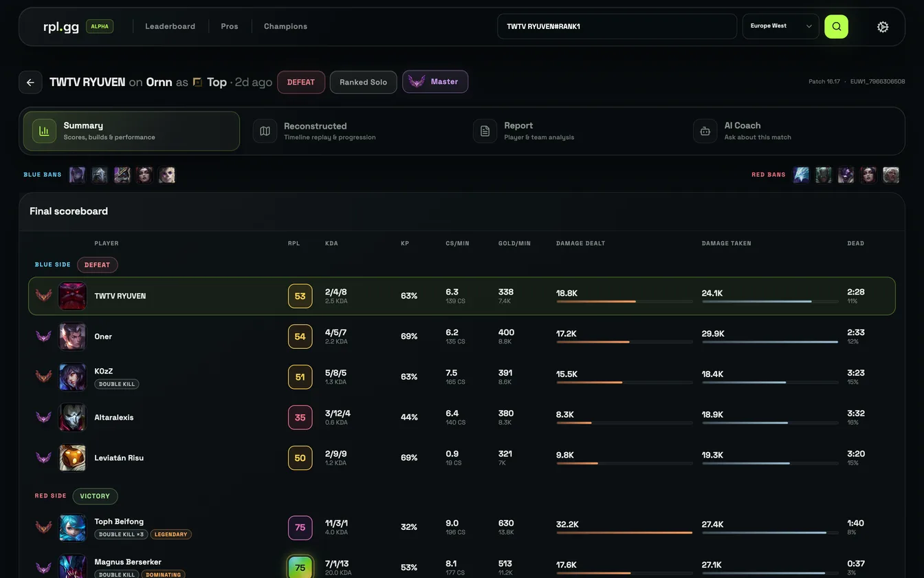
Task: Click the DOMINATING tag under Magnus Berserker
Action: pos(164,575)
